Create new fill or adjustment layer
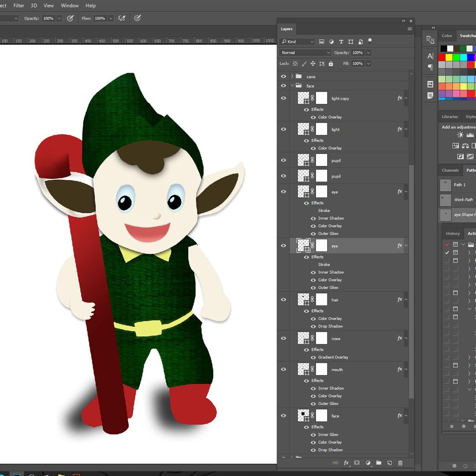The width and height of the screenshot is (476, 476). coord(368,463)
